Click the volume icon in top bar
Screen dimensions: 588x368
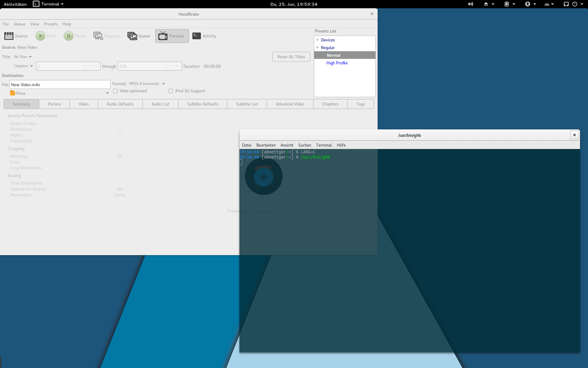(470, 4)
